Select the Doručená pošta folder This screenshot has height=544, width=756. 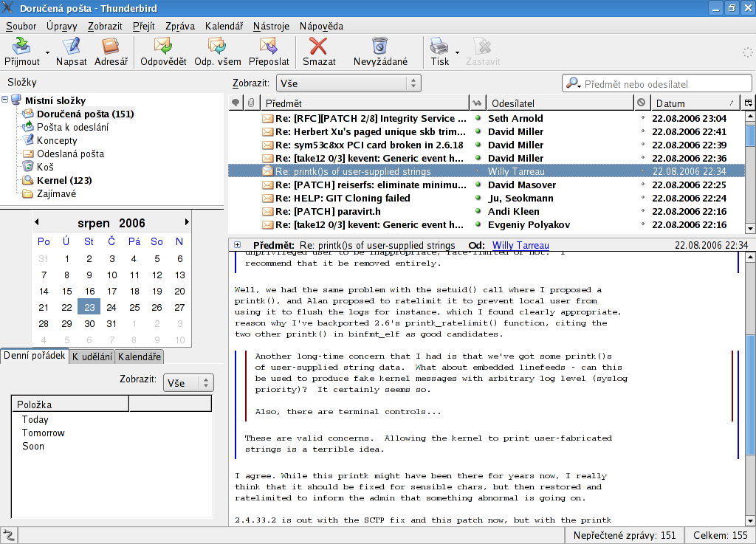point(86,114)
